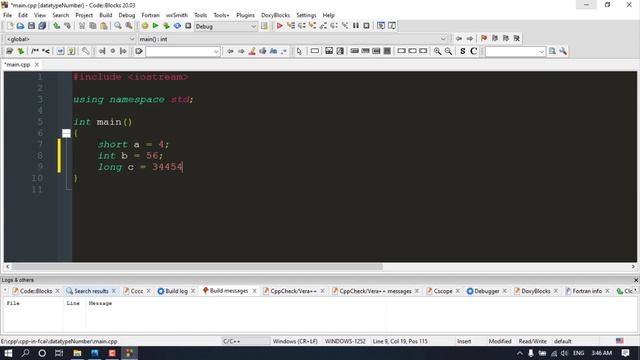Click the Abort build icon

pos(188,26)
